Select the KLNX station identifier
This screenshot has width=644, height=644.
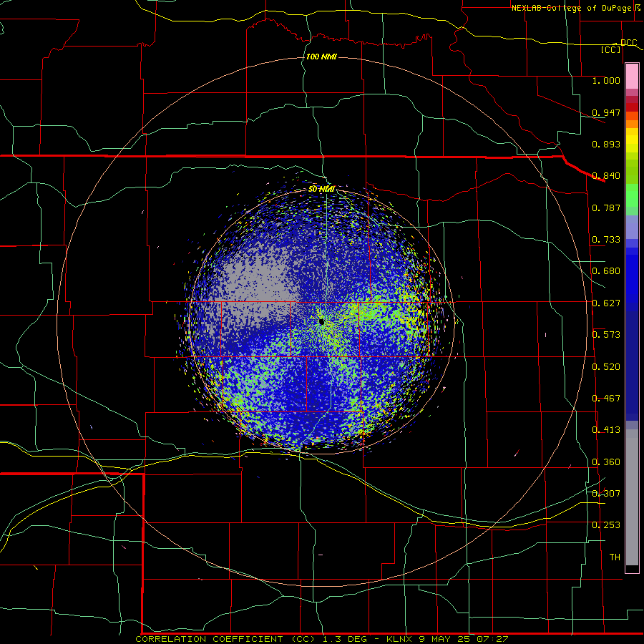click(x=399, y=639)
